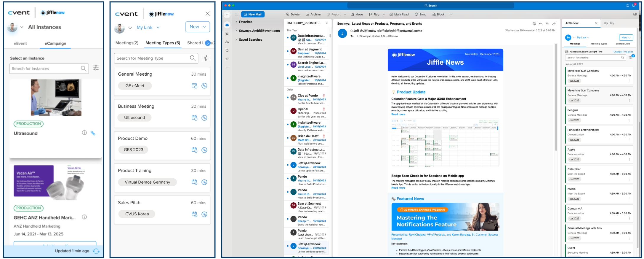
Task: Click Archive in the Outlook toolbar
Action: click(313, 14)
